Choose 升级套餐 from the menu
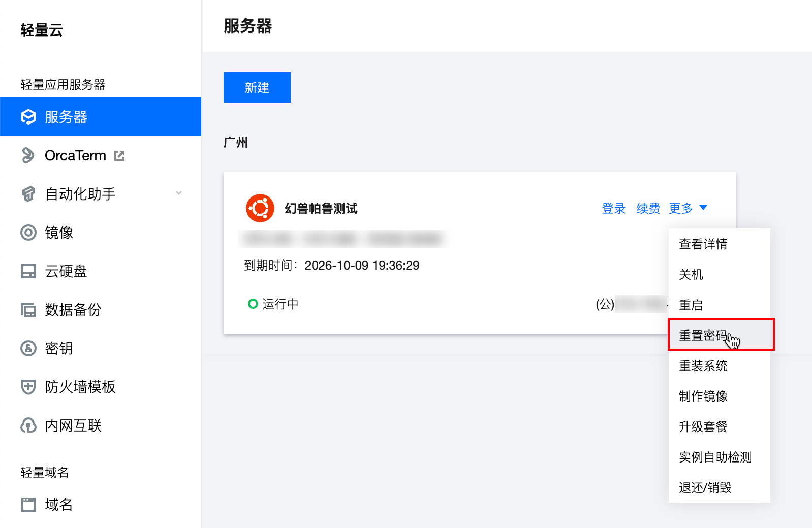This screenshot has height=528, width=812. click(x=719, y=426)
